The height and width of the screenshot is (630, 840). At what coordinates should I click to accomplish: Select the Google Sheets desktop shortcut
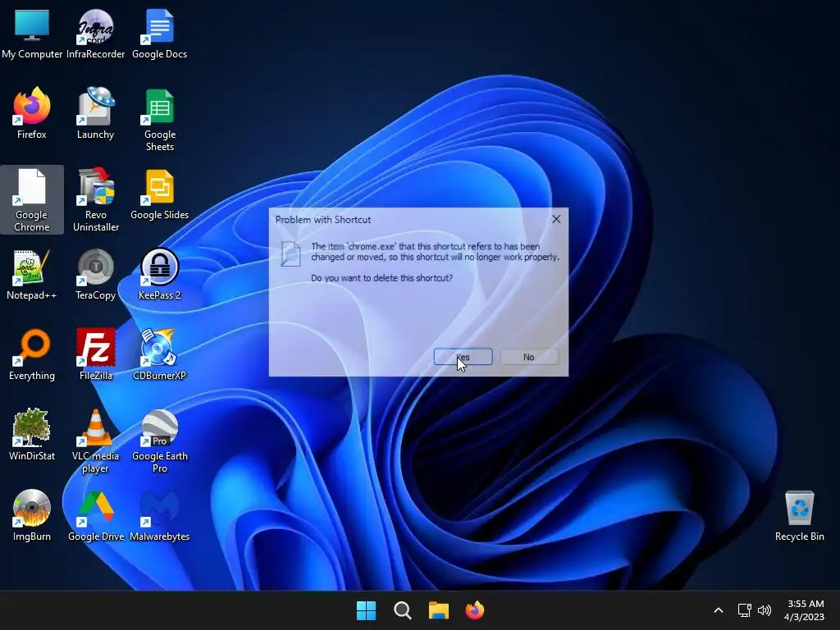160,119
